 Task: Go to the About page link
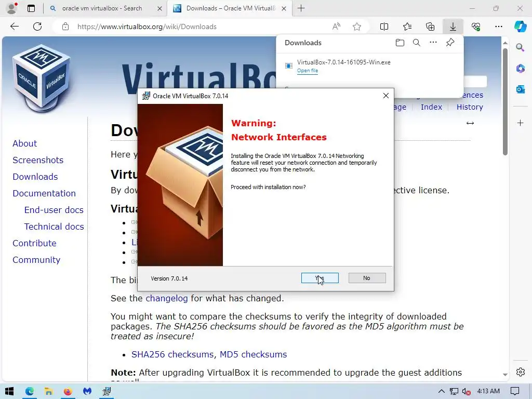(25, 143)
